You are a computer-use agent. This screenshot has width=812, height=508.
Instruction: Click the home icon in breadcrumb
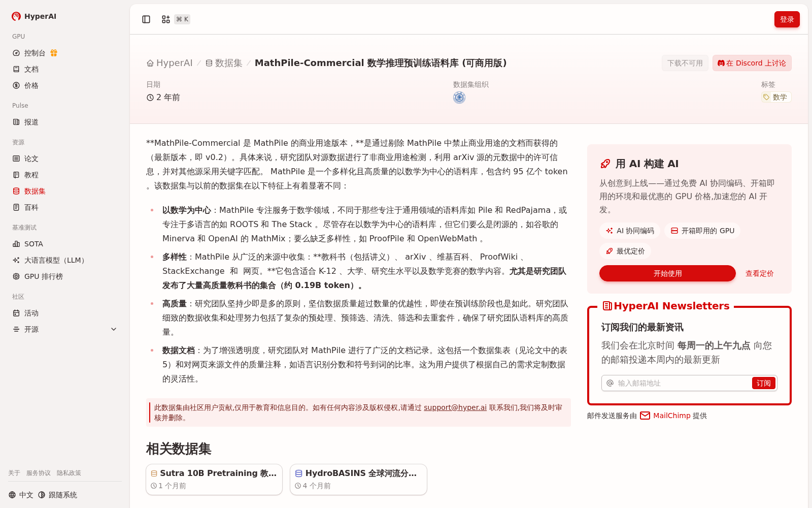pos(150,63)
